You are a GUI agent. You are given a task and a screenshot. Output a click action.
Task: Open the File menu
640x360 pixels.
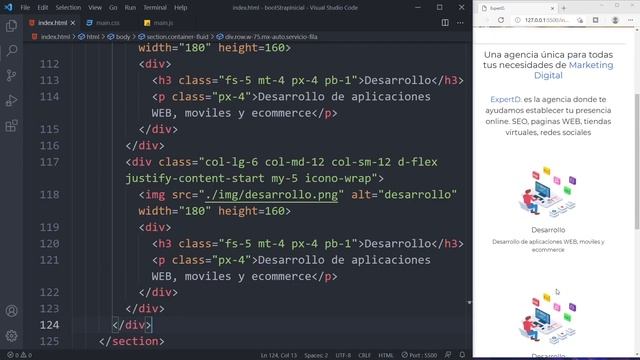click(x=25, y=7)
